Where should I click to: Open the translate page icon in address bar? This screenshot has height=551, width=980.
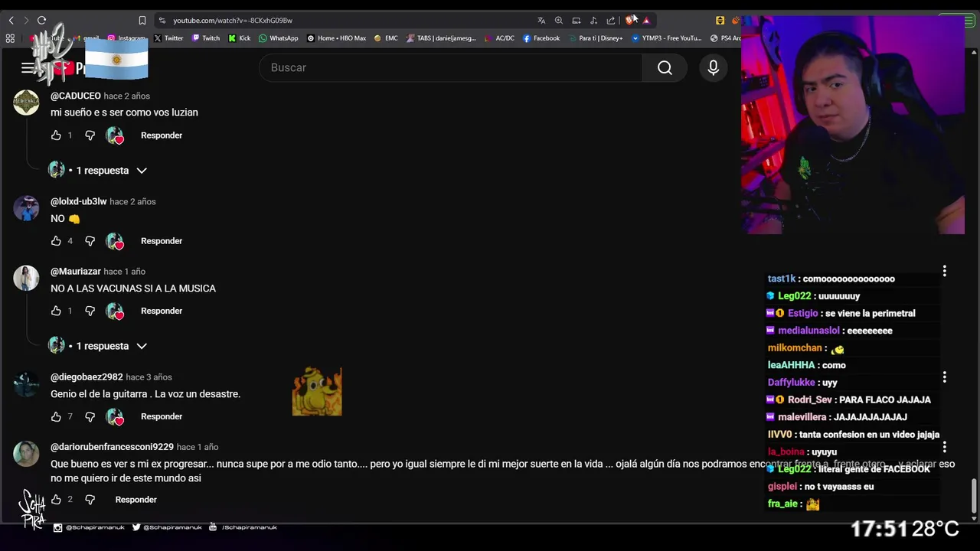tap(541, 21)
